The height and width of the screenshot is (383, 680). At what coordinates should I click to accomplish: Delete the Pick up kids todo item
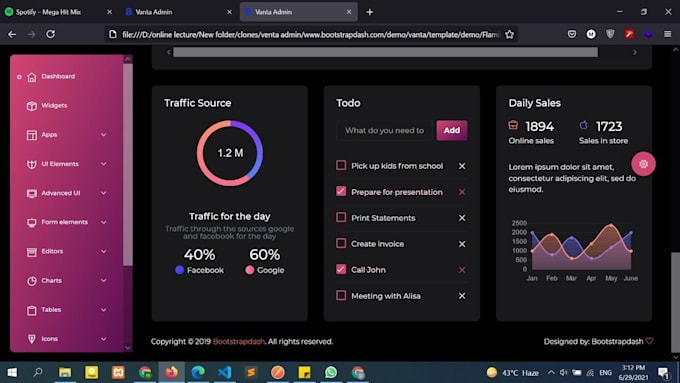pos(462,166)
